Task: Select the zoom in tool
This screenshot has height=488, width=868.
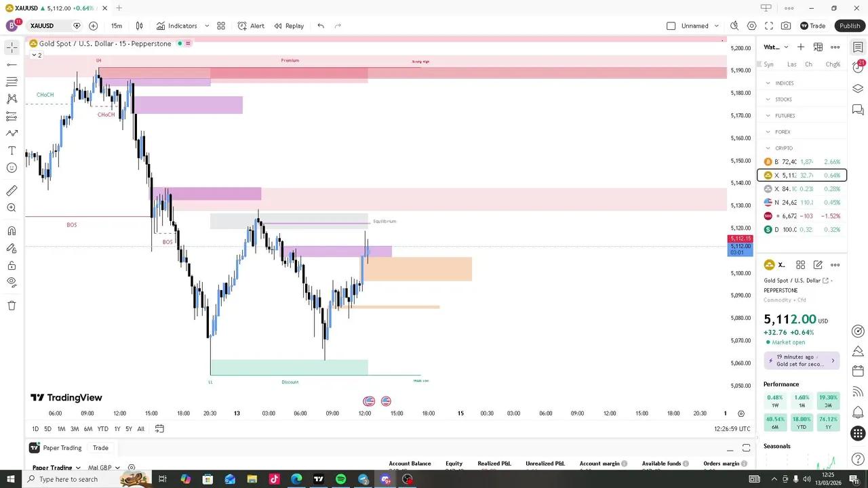Action: click(x=12, y=208)
